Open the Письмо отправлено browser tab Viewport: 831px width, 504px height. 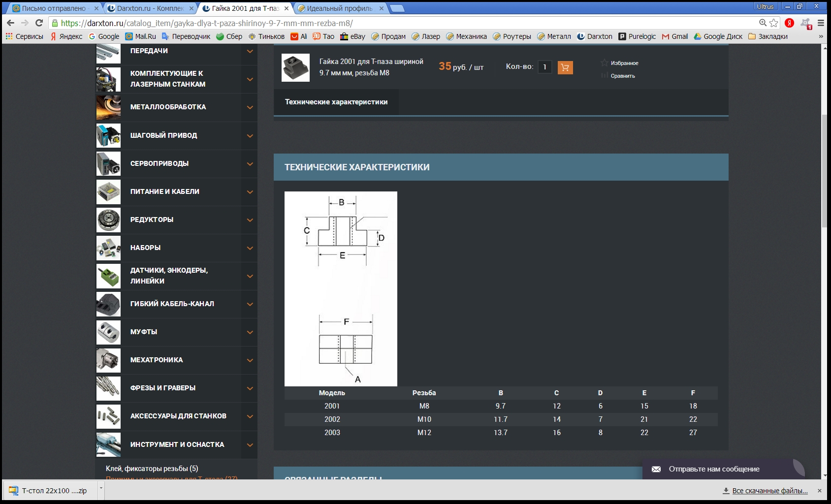[55, 8]
